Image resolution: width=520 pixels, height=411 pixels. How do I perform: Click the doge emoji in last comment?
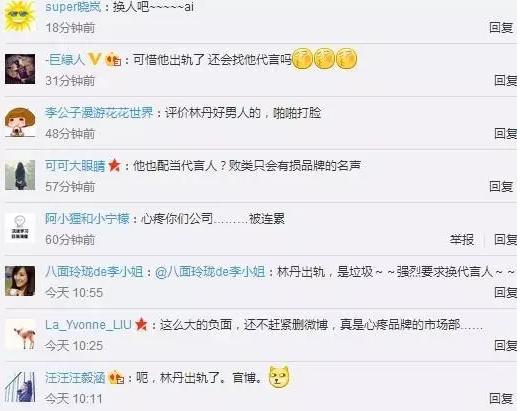pos(279,377)
